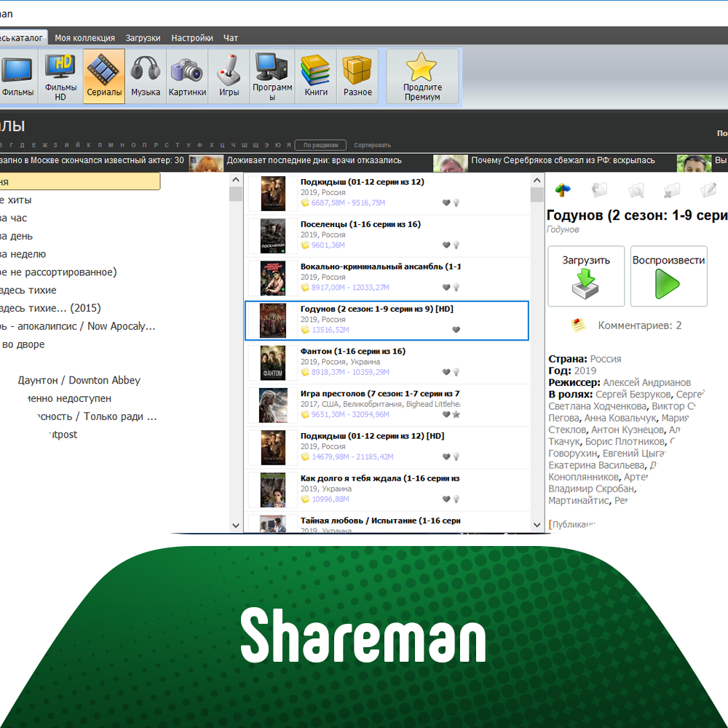The image size is (728, 728).
Task: Toggle favorite heart on Поселенцы row
Action: (x=446, y=245)
